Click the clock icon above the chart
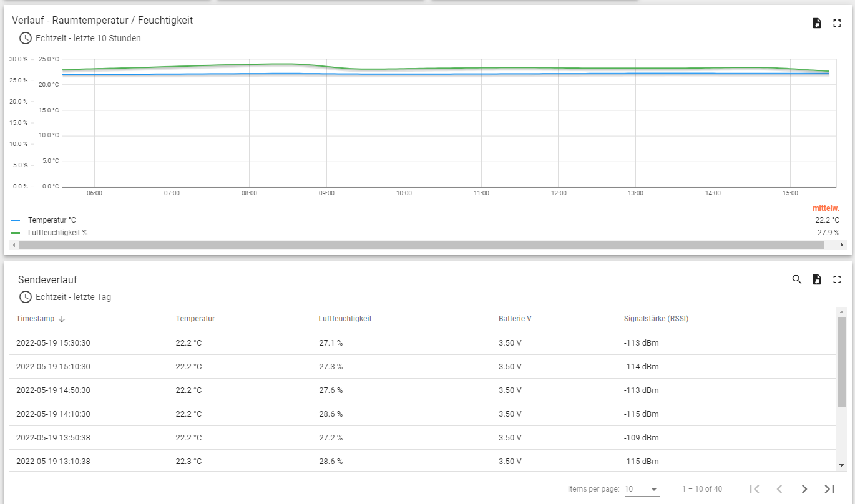Viewport: 855px width, 504px height. [x=26, y=38]
